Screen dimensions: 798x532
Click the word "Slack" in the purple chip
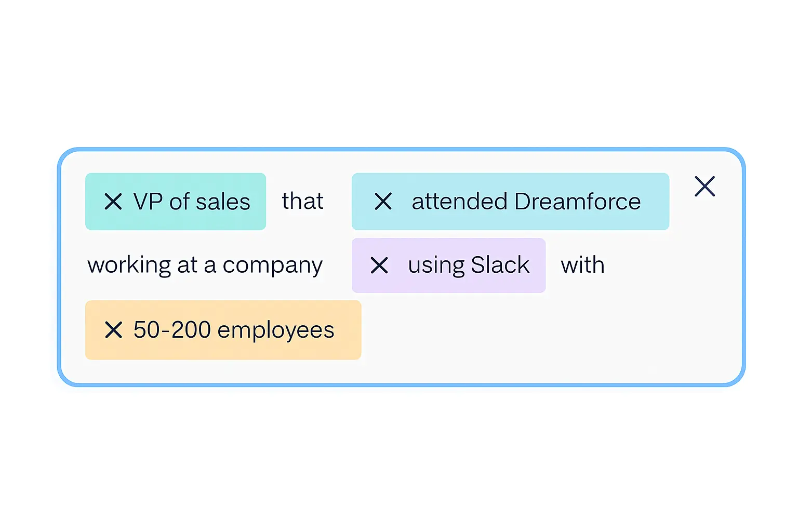500,265
